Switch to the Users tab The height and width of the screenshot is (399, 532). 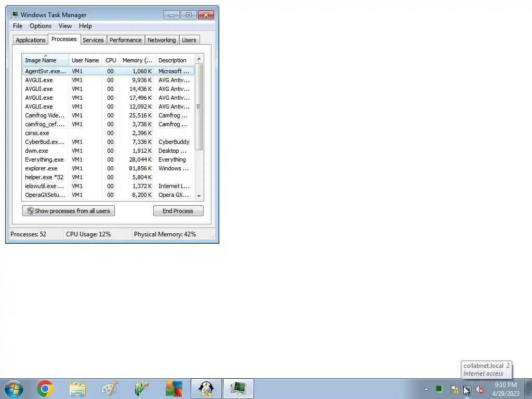(x=189, y=40)
